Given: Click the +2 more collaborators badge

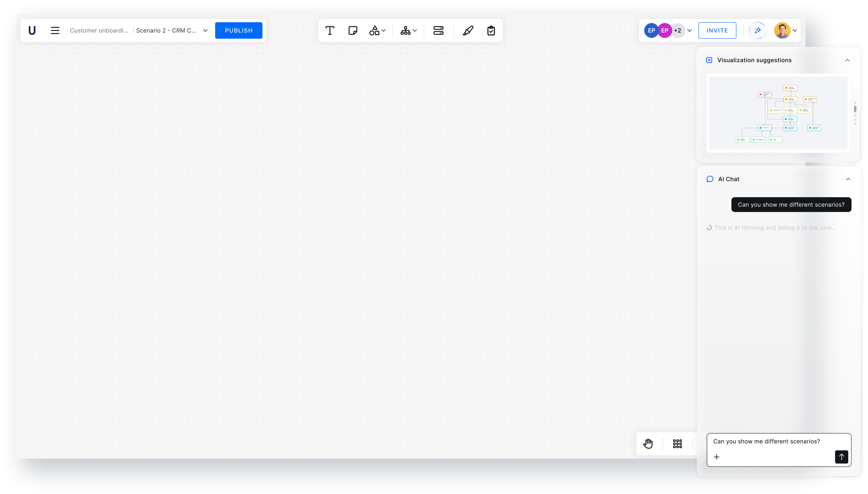Looking at the screenshot, I should click(x=677, y=31).
